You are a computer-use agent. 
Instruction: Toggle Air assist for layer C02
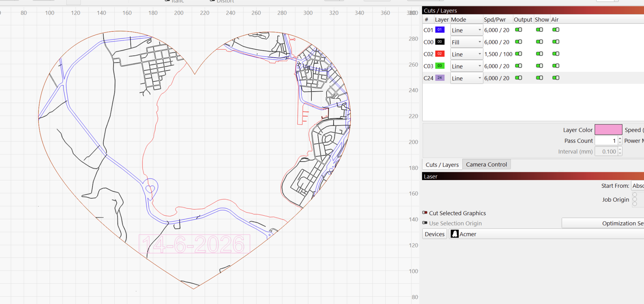556,54
